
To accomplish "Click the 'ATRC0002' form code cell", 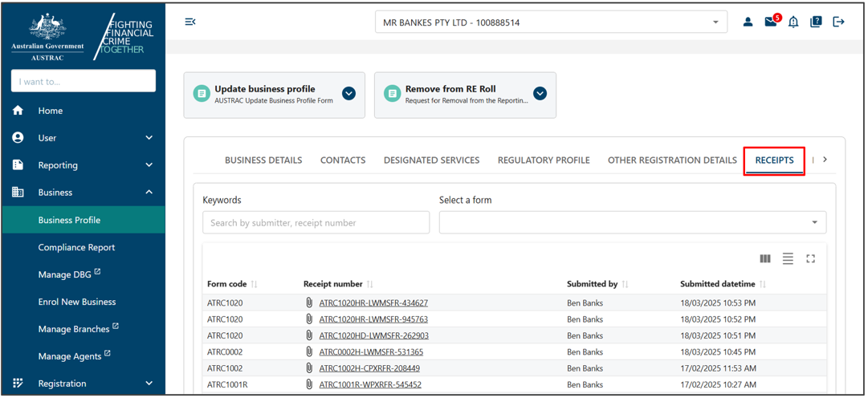I will click(225, 351).
